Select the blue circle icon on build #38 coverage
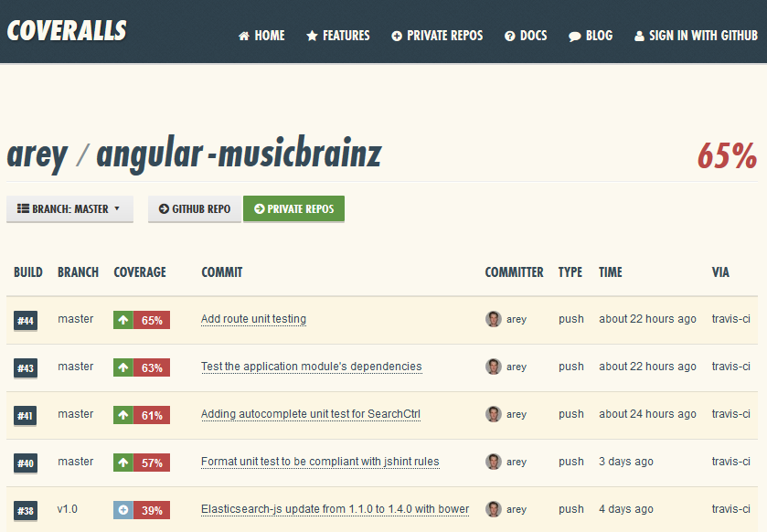 tap(125, 509)
